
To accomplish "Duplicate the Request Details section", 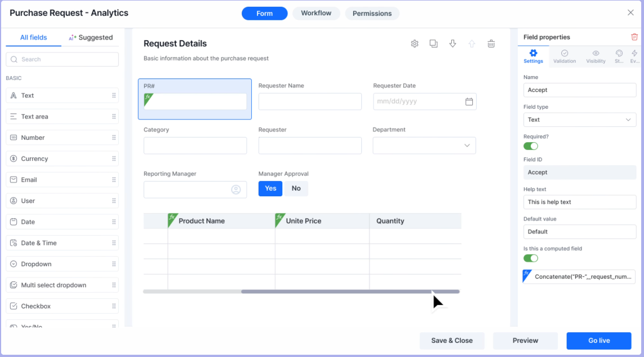I will pos(433,43).
